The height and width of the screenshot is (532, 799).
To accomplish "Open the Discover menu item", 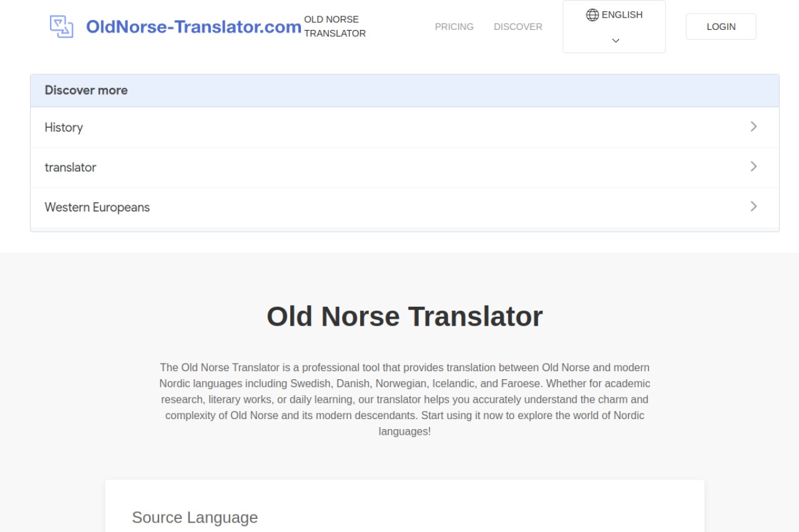I will click(518, 27).
